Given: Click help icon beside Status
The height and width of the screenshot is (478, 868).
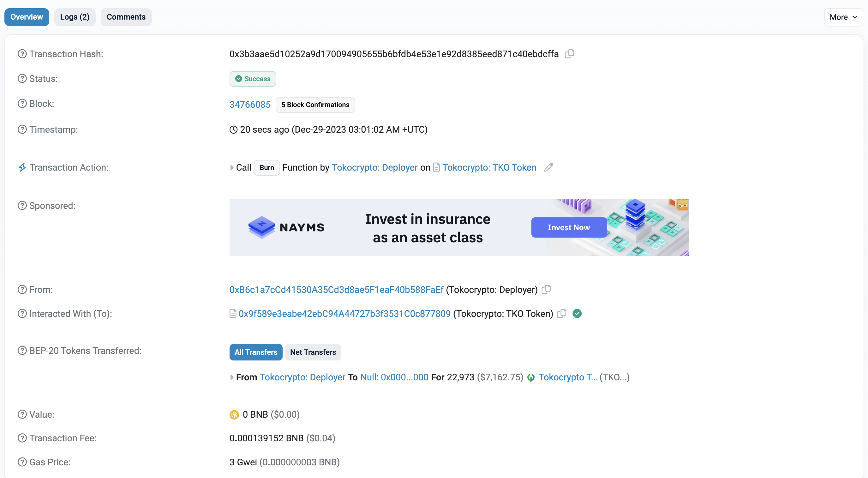Looking at the screenshot, I should click(22, 79).
